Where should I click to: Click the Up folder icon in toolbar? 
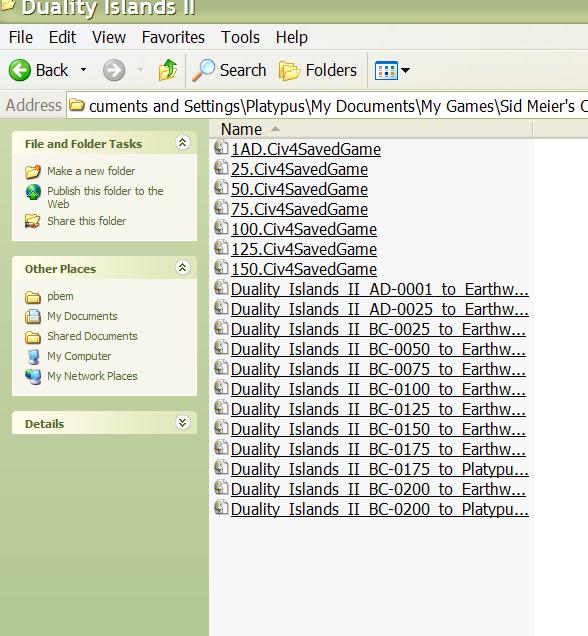pyautogui.click(x=167, y=70)
